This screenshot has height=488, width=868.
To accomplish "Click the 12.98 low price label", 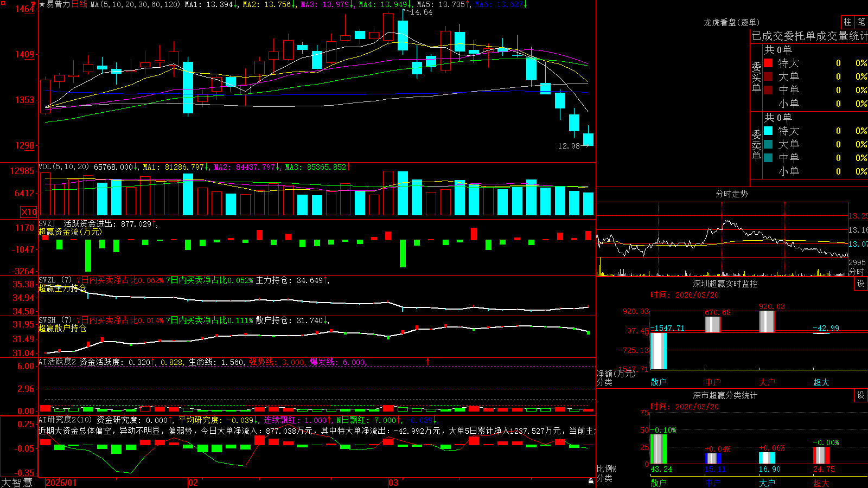I will (x=569, y=146).
